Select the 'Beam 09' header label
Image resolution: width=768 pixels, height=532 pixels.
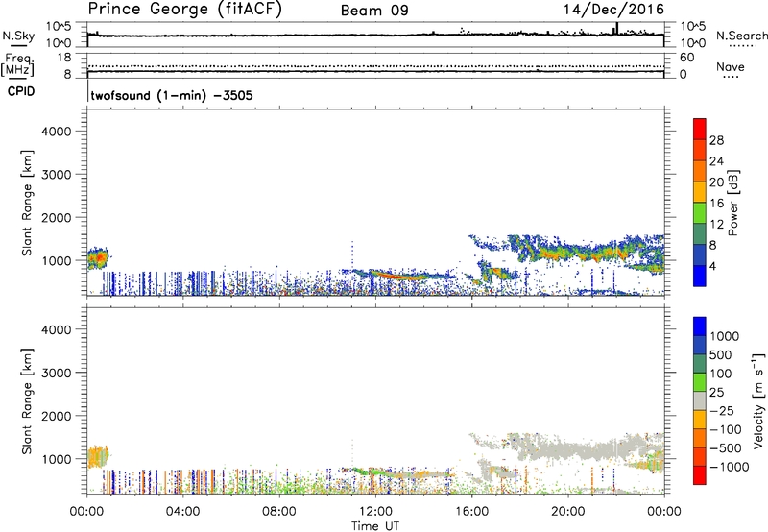pos(374,11)
